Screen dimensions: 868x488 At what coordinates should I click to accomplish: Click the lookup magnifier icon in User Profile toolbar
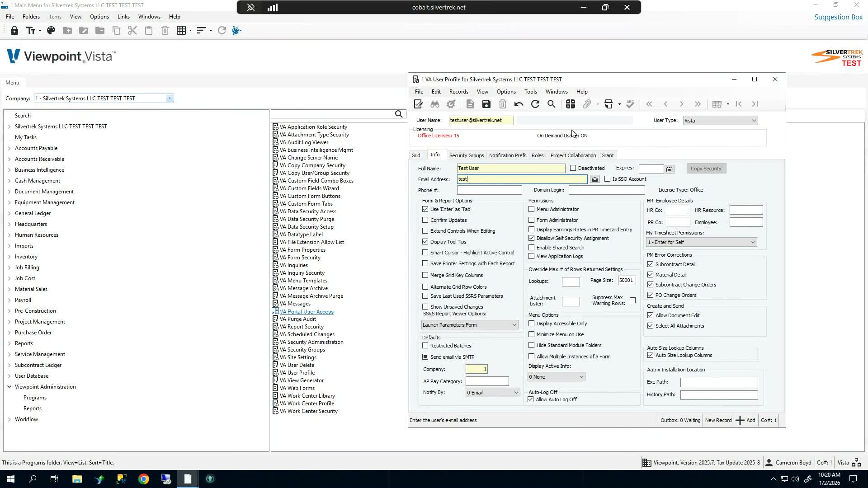pos(552,104)
